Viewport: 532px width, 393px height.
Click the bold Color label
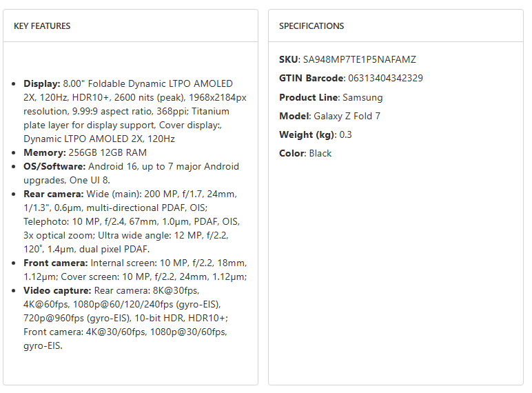point(292,153)
